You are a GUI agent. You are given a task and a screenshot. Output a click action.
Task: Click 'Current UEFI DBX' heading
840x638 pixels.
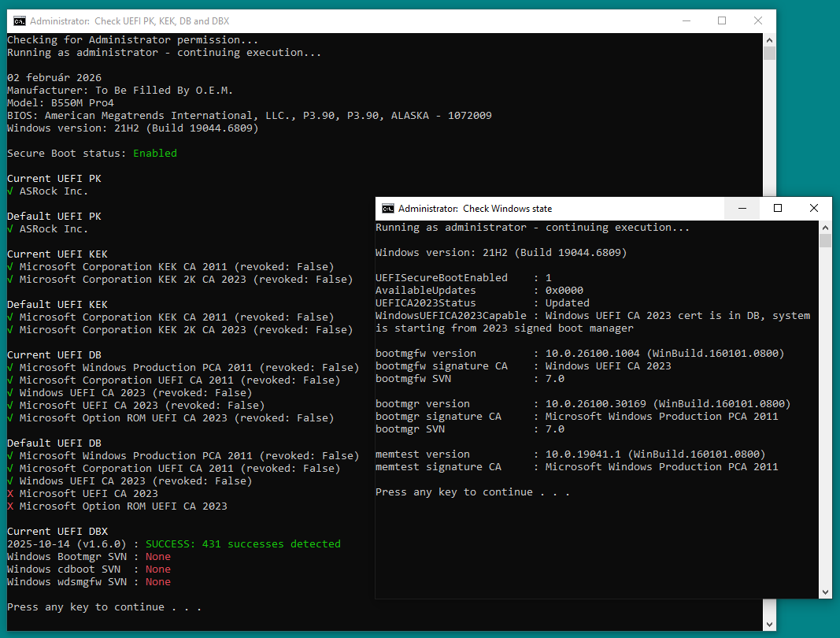pyautogui.click(x=57, y=532)
